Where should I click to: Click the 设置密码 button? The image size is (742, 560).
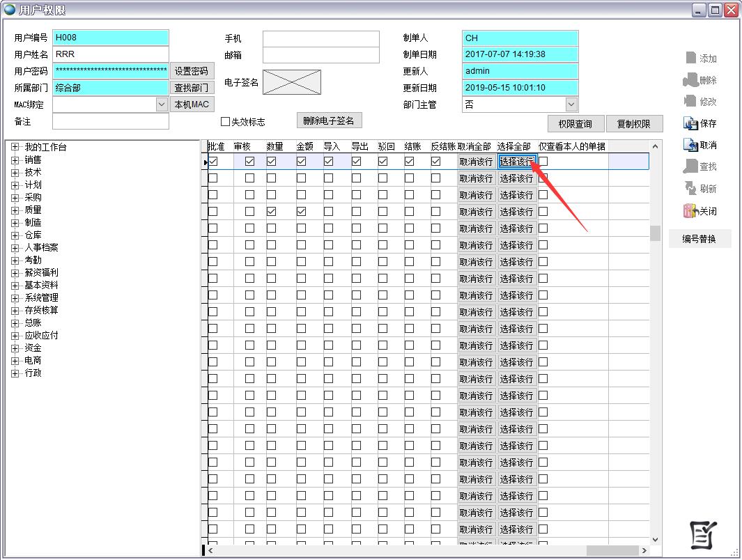click(191, 71)
